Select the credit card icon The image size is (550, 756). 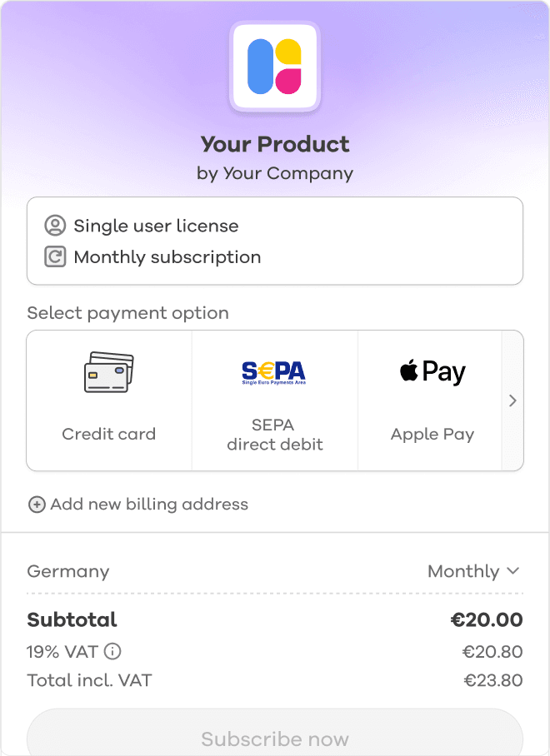(x=109, y=372)
